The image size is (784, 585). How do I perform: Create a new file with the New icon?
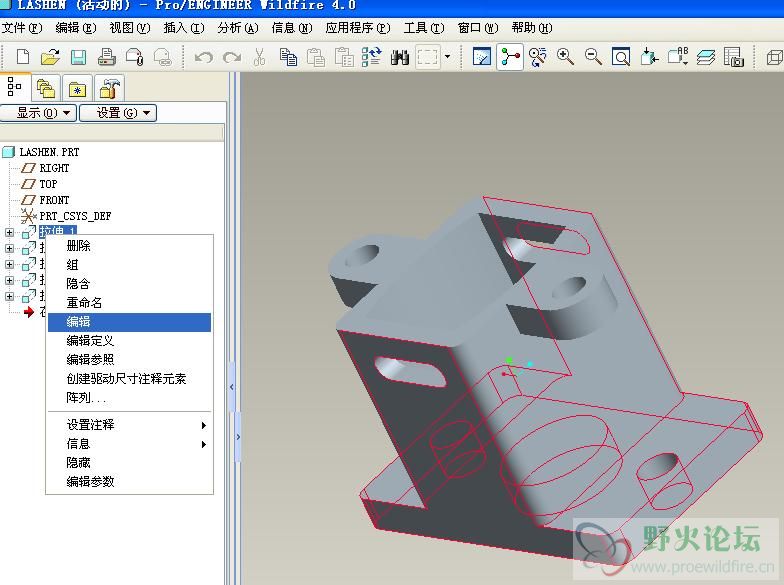pyautogui.click(x=23, y=57)
